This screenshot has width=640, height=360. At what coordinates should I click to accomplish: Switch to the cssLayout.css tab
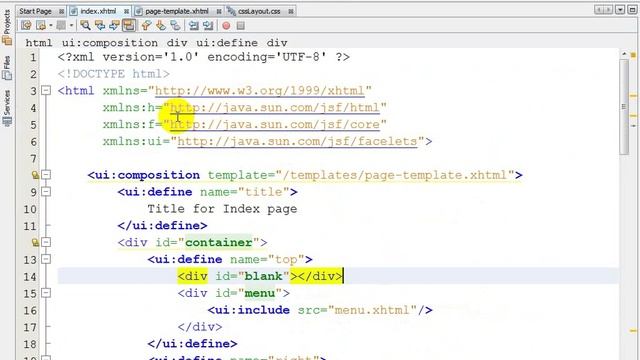coord(259,11)
